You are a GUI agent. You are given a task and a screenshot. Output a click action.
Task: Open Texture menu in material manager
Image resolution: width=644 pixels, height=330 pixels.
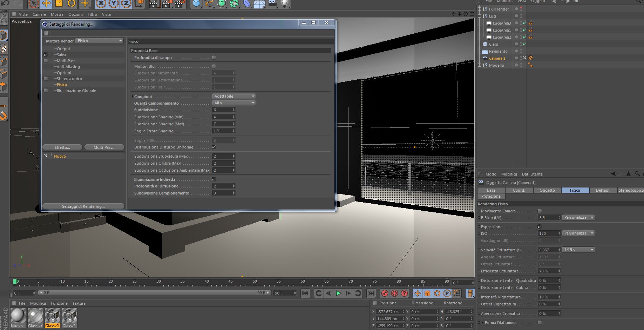79,303
